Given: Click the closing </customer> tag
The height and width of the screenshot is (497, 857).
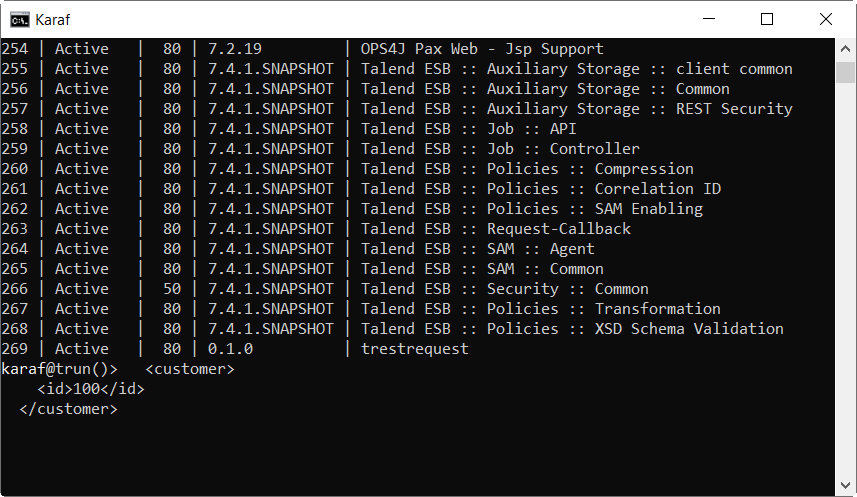Looking at the screenshot, I should click(68, 409).
